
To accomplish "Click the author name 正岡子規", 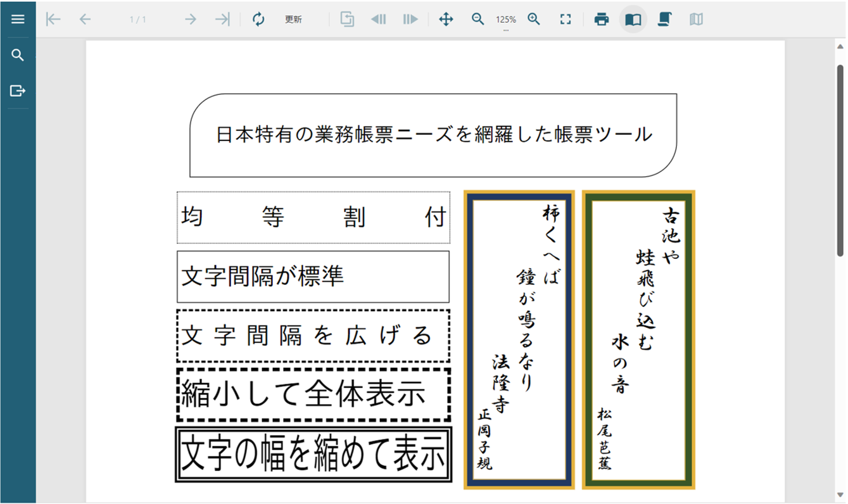I will 484,439.
